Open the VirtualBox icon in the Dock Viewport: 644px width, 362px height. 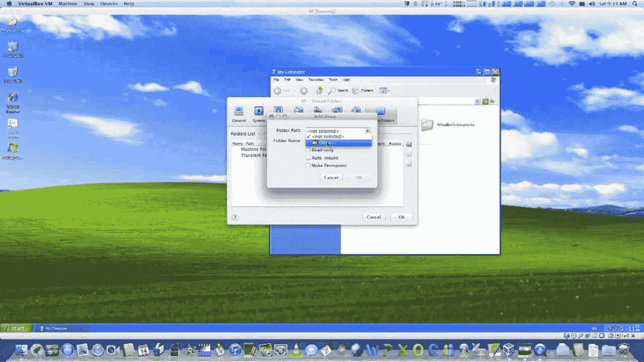tap(509, 350)
